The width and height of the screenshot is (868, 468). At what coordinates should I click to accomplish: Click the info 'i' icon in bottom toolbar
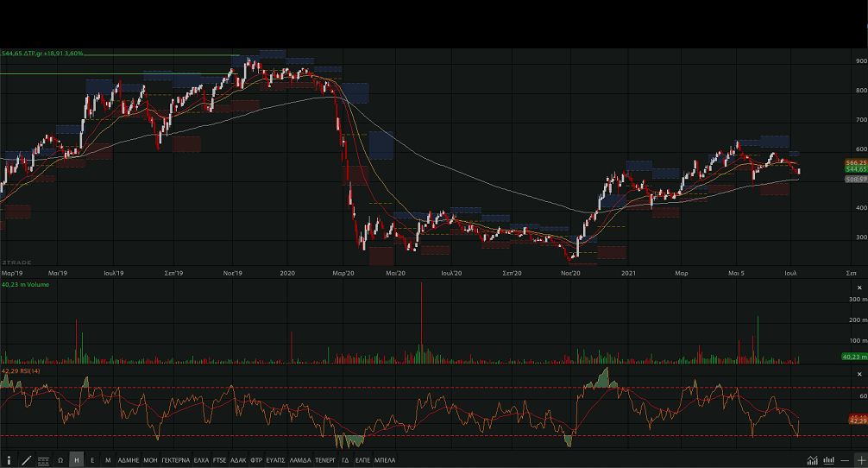9,460
